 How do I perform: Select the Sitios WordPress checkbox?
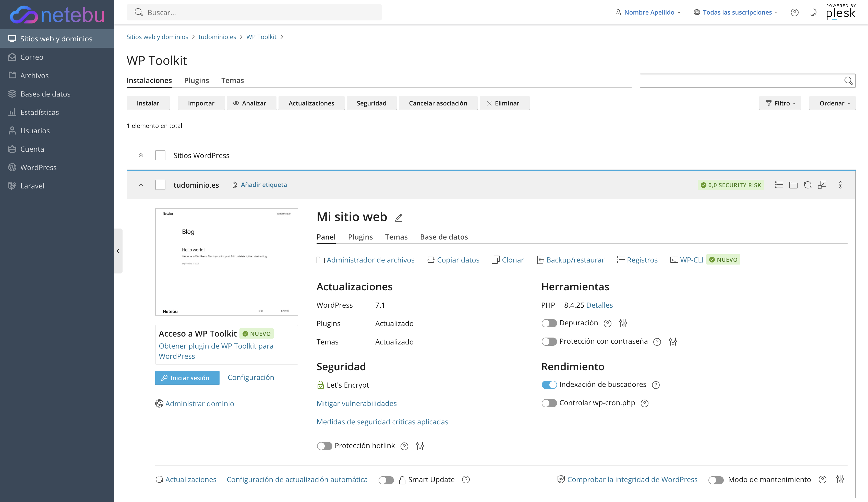coord(160,156)
